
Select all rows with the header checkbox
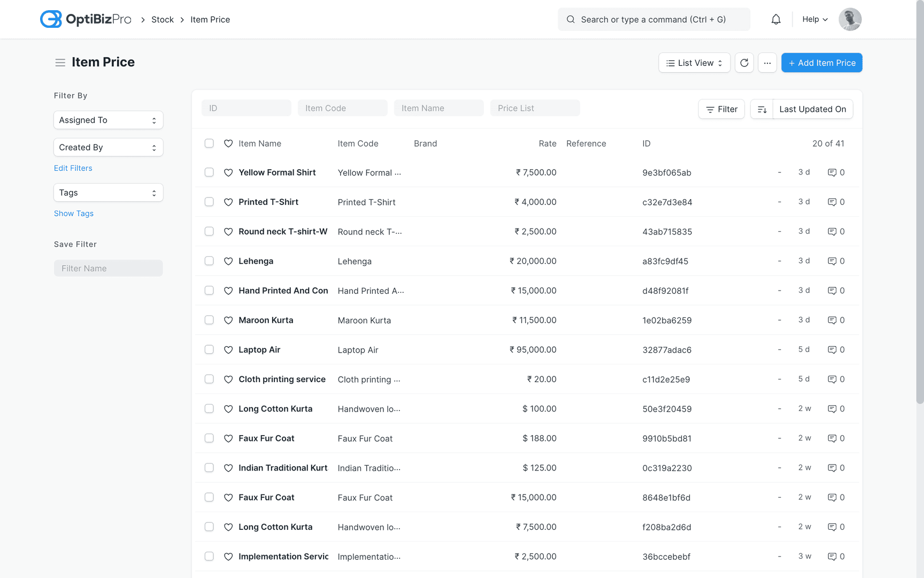tap(209, 143)
